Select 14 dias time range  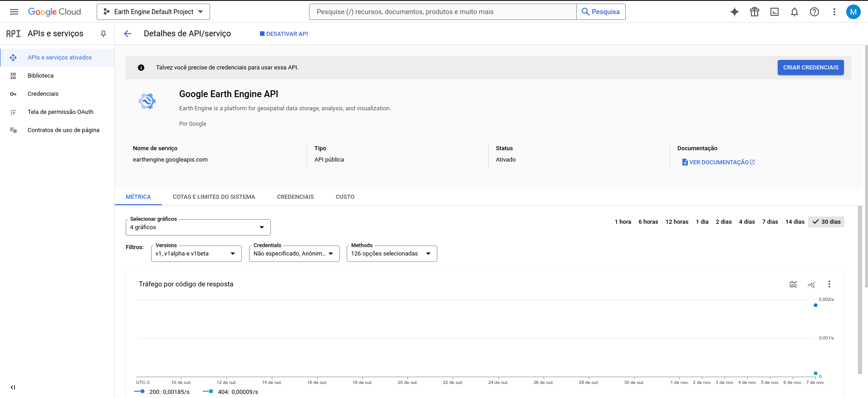(795, 222)
